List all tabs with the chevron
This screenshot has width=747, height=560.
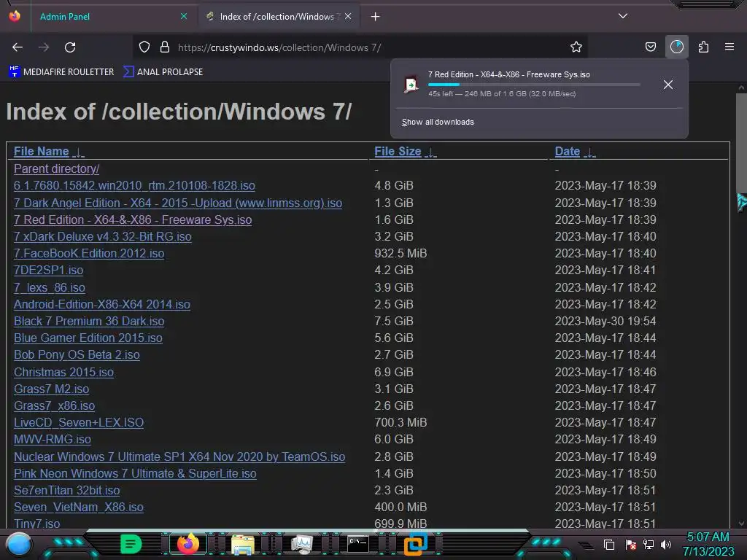(623, 16)
